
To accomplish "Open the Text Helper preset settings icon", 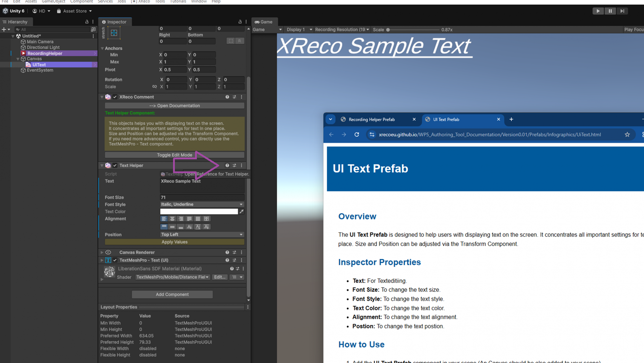I will coord(234,165).
